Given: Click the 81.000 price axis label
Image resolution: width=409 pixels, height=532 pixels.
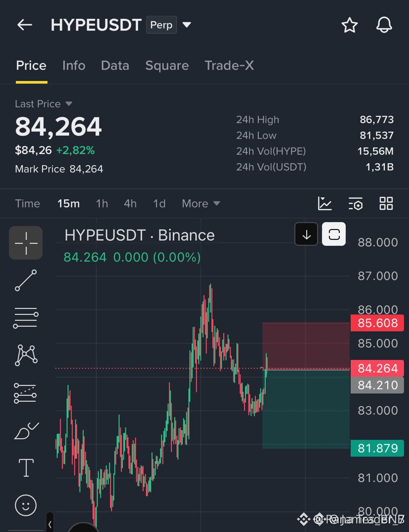Looking at the screenshot, I should pyautogui.click(x=377, y=478).
